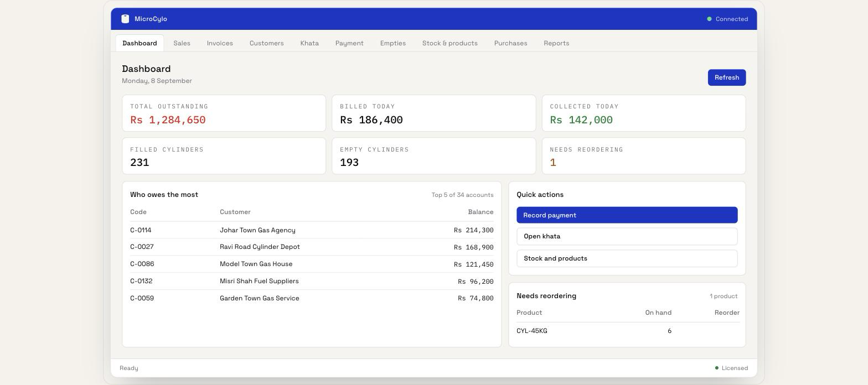Click the Record payment quick action
This screenshot has height=385, width=868.
coord(627,215)
